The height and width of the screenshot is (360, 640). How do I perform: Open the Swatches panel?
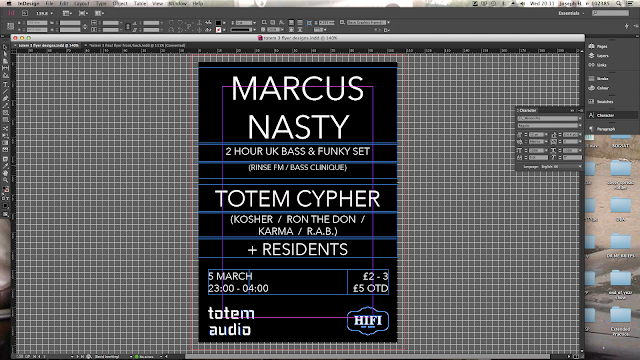[x=601, y=102]
